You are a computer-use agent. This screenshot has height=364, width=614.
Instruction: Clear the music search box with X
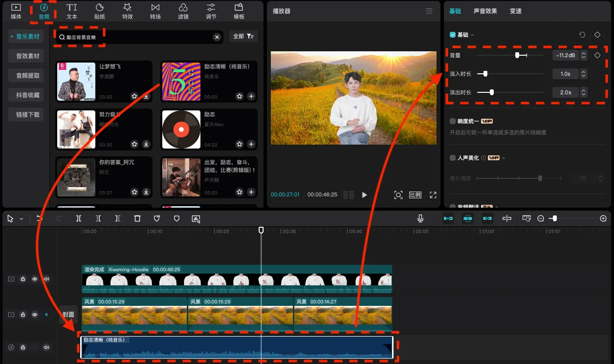click(x=217, y=37)
